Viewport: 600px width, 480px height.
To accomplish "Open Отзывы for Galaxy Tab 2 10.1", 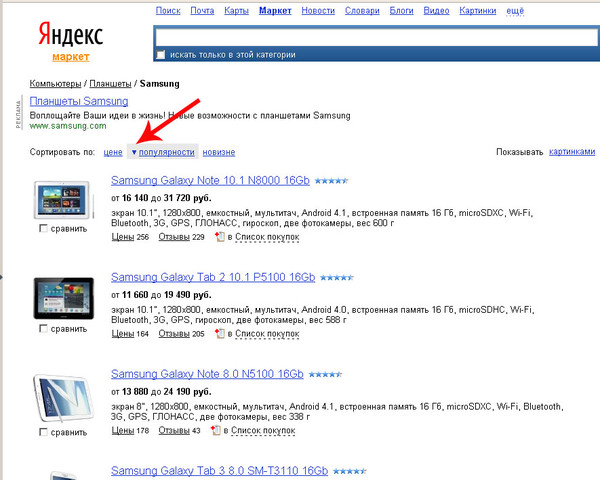I will click(x=174, y=334).
